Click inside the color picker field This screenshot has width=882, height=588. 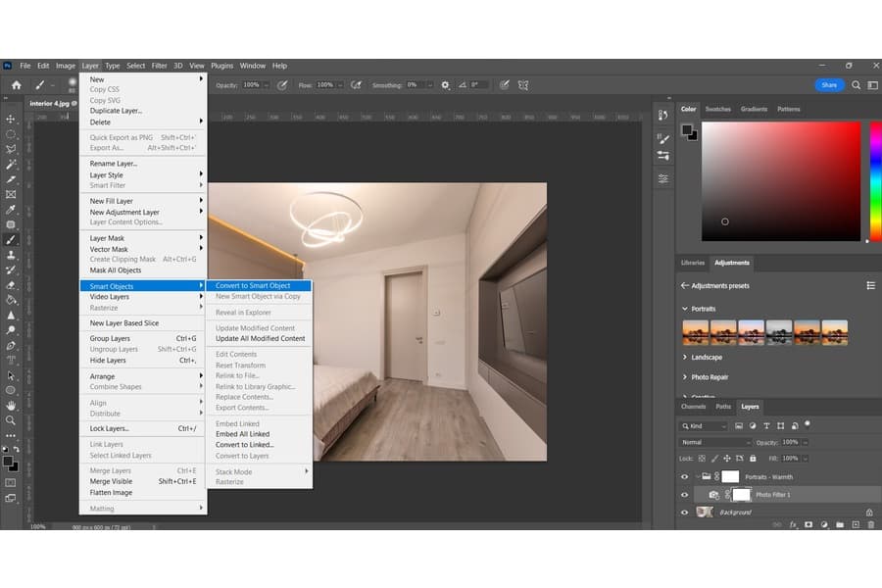tap(781, 181)
